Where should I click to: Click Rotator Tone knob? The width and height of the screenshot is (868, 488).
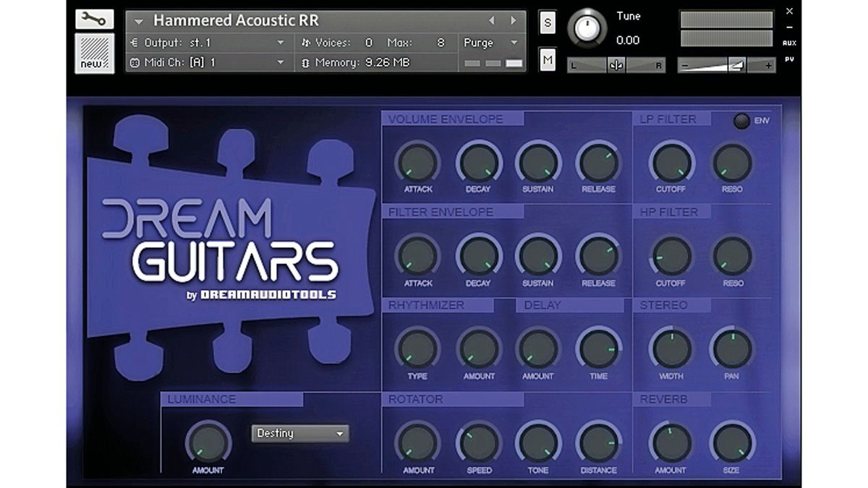pos(538,442)
